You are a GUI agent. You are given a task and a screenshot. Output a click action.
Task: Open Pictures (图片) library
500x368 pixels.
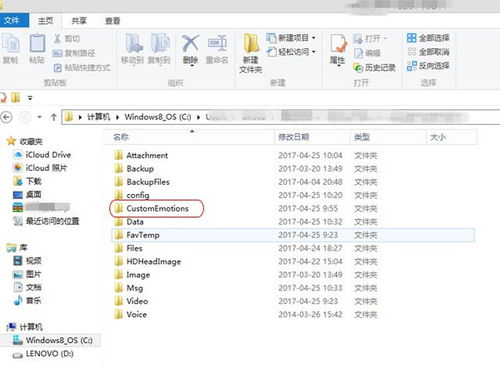27,274
